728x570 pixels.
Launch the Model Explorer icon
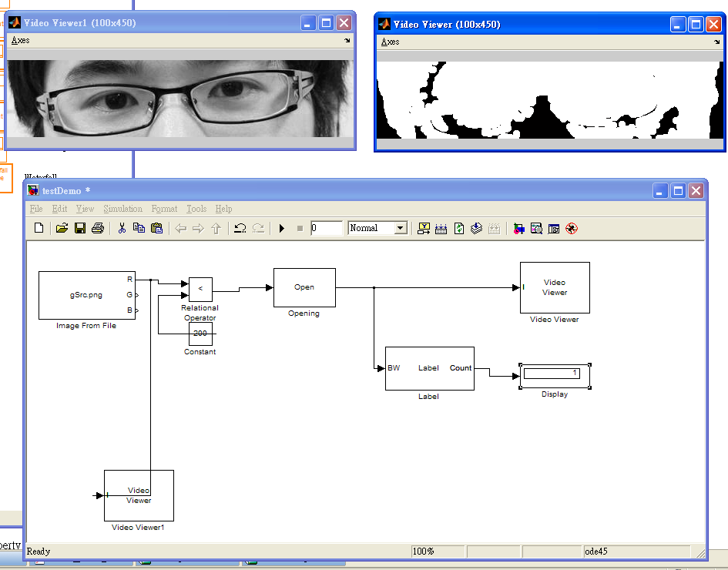point(536,228)
